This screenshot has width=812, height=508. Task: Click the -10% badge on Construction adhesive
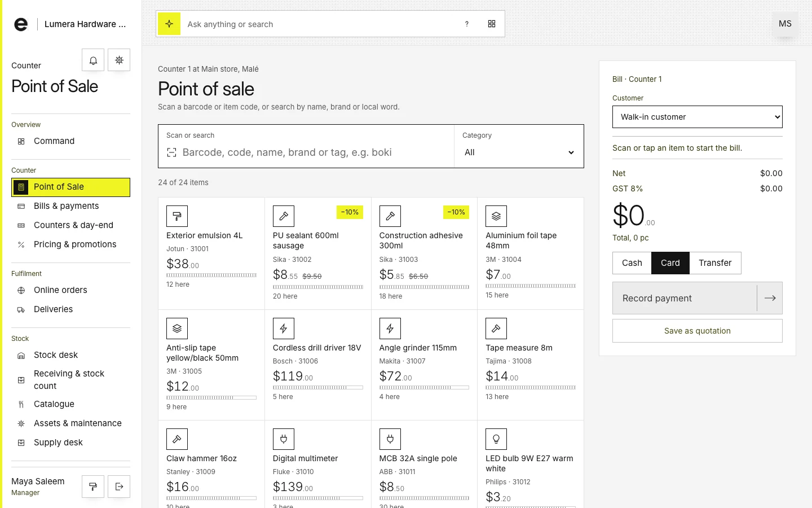(x=456, y=212)
